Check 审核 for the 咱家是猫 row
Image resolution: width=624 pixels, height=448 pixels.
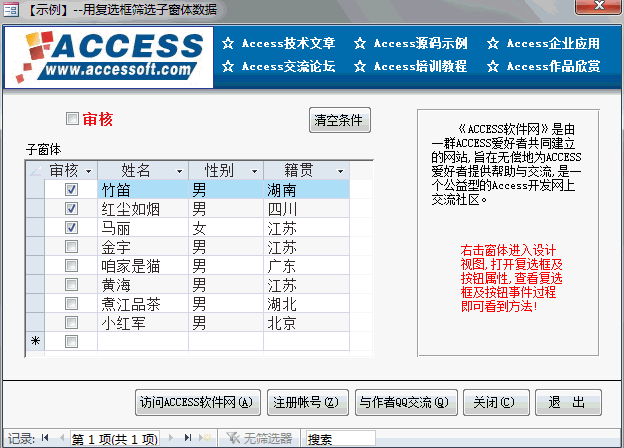71,265
